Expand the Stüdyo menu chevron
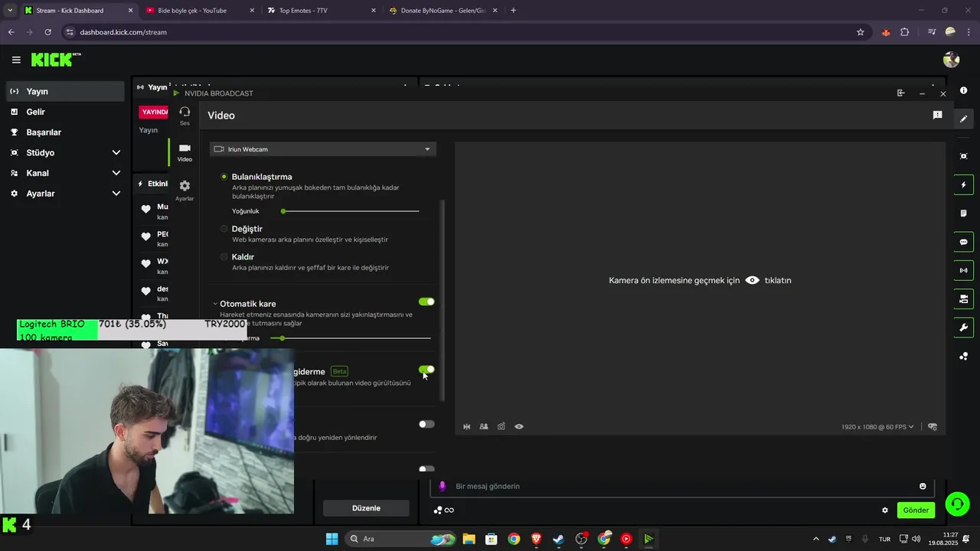This screenshot has width=980, height=551. click(x=116, y=153)
